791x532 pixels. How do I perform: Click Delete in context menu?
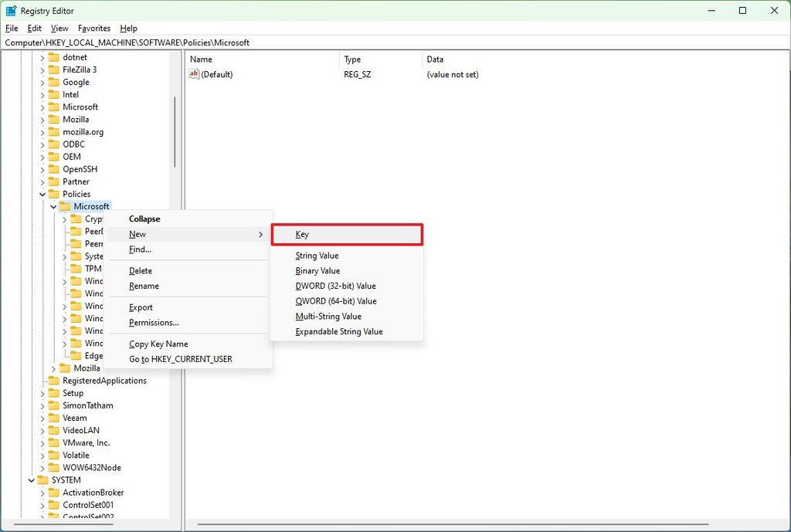[188, 271]
